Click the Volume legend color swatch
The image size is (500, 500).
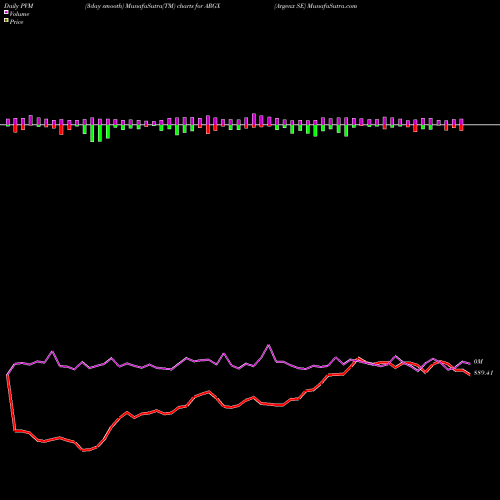coord(6,13)
